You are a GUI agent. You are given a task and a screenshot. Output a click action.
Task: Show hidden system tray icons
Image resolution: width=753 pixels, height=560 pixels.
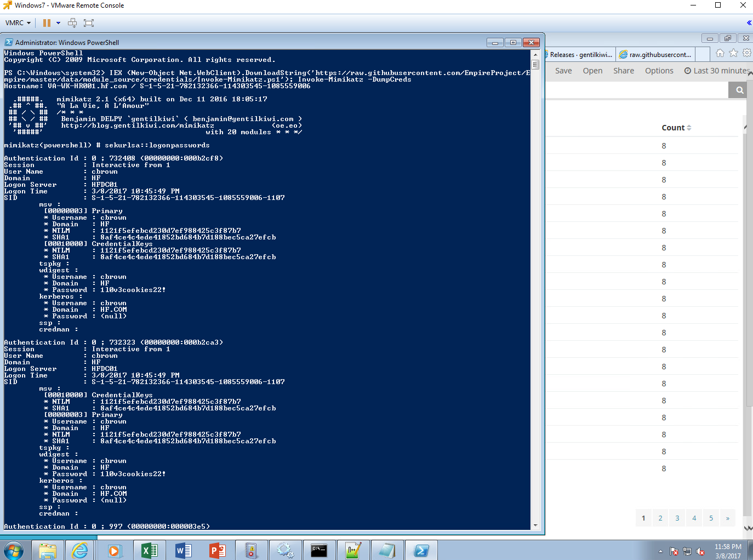(x=660, y=551)
